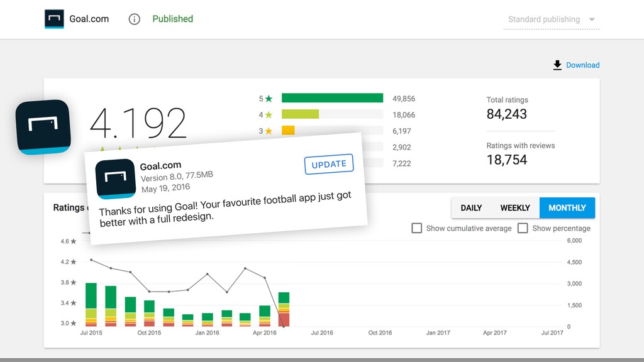Click the orange 3 star icon
This screenshot has height=362, width=644.
(269, 131)
